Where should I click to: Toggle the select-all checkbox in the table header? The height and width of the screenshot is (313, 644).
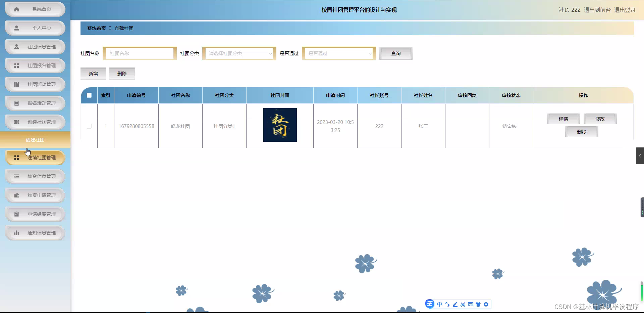(89, 95)
